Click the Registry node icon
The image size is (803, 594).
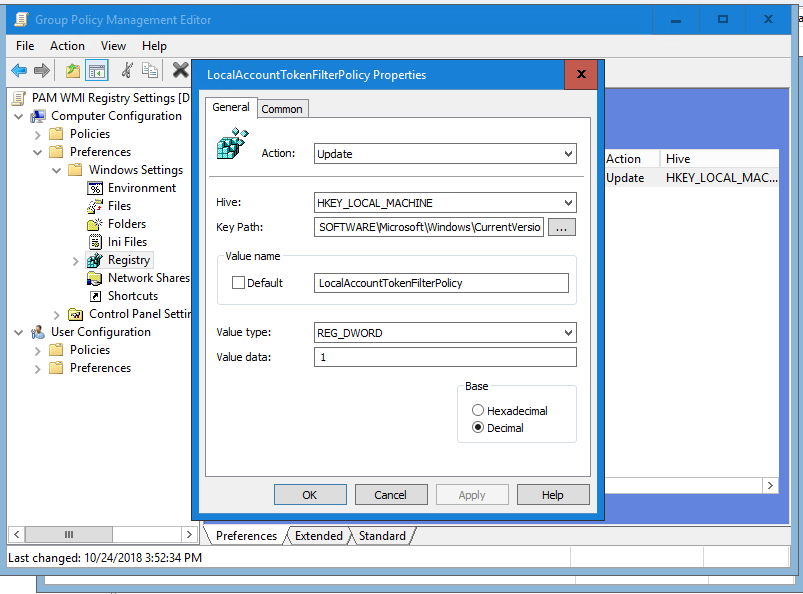pyautogui.click(x=95, y=260)
